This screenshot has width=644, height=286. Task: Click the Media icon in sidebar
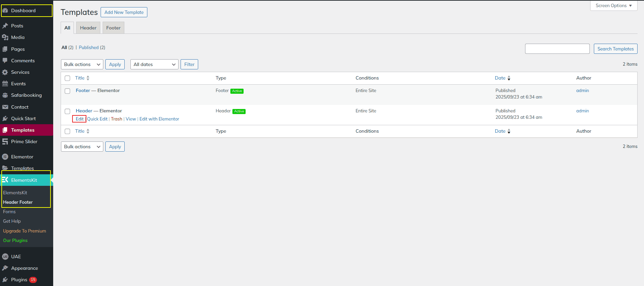pos(5,37)
